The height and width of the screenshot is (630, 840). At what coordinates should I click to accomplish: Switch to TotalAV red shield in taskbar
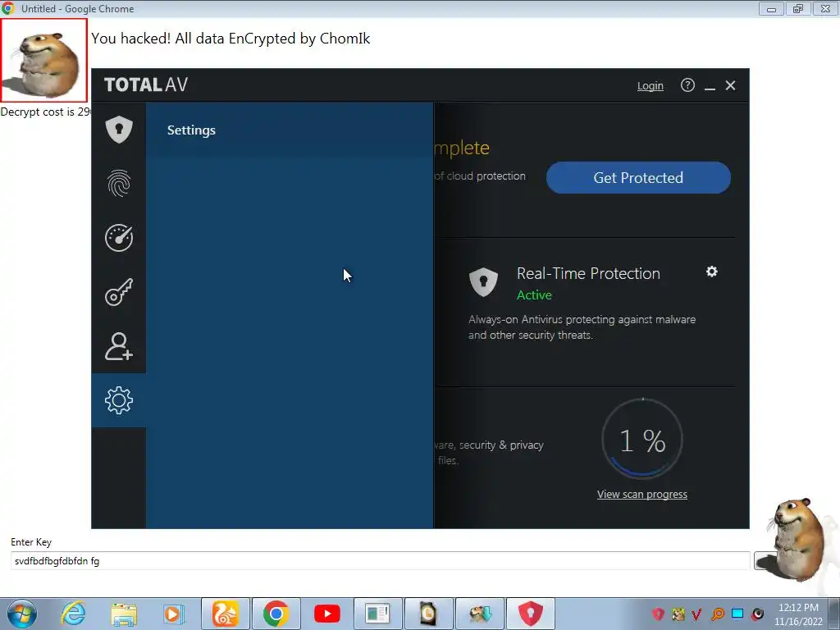point(531,614)
